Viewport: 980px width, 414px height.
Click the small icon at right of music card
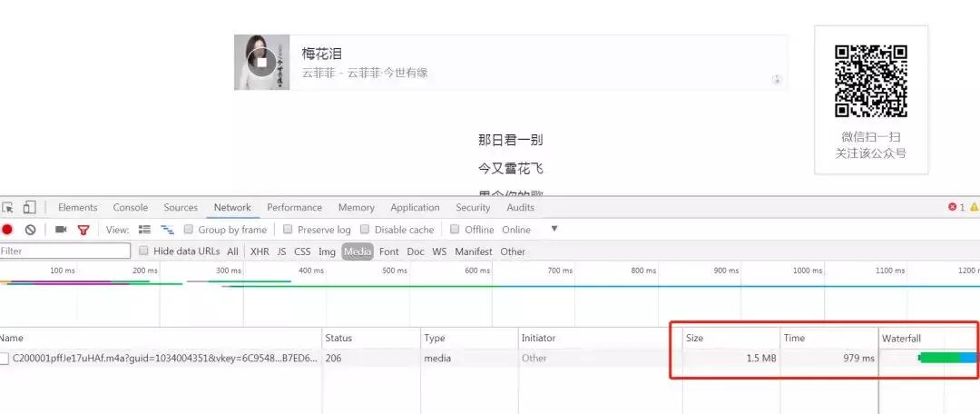point(776,79)
